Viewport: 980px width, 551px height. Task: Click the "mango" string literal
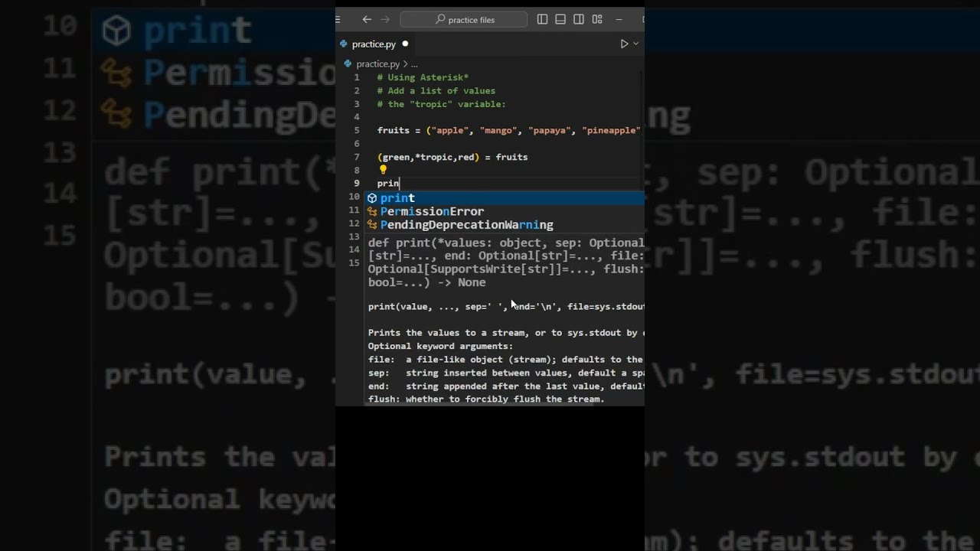(x=498, y=130)
